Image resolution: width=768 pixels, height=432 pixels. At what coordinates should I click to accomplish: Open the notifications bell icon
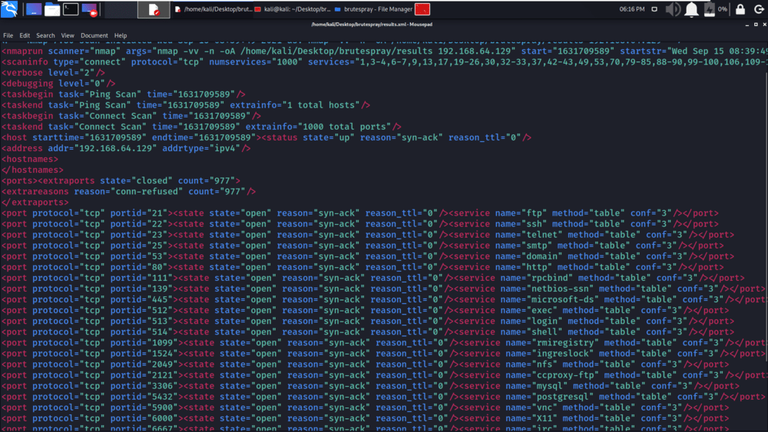coord(691,9)
